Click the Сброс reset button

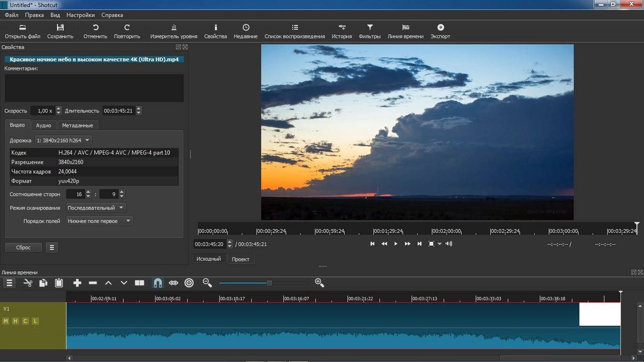pos(24,247)
